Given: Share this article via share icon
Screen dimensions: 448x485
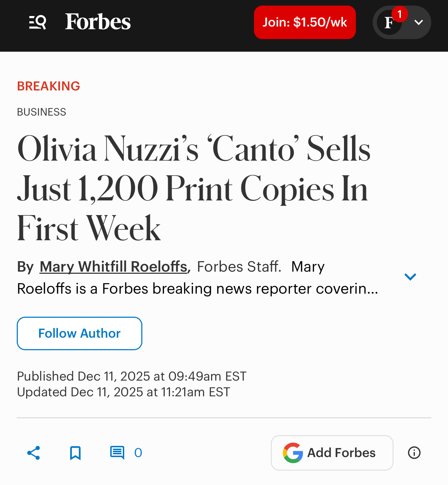Looking at the screenshot, I should coord(33,453).
